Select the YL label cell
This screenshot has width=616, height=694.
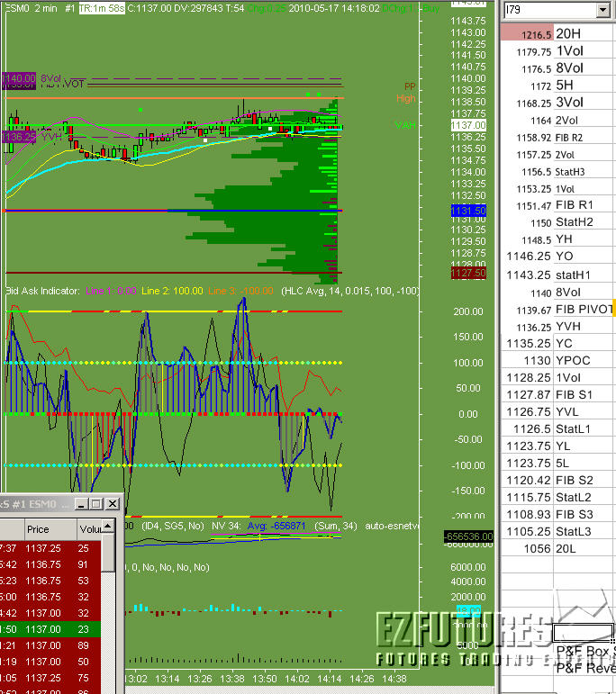[x=584, y=446]
